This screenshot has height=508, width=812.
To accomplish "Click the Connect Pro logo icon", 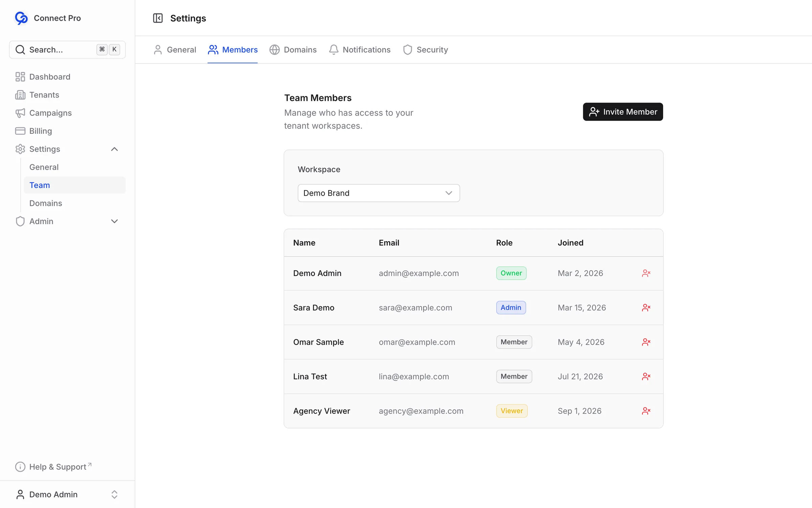I will pyautogui.click(x=21, y=18).
